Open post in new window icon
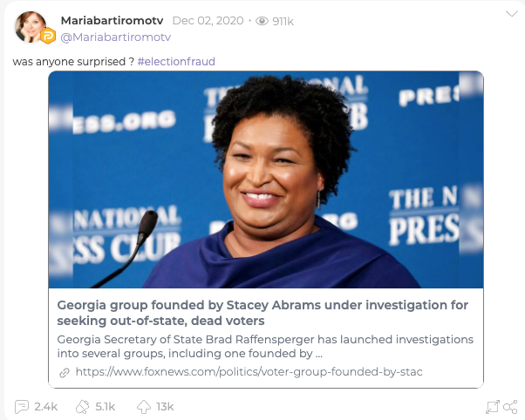The height and width of the screenshot is (420, 525). [493, 407]
